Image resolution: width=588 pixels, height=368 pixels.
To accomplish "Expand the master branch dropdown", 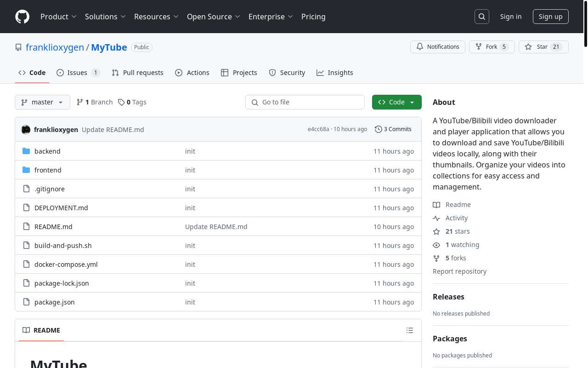I will coord(42,102).
